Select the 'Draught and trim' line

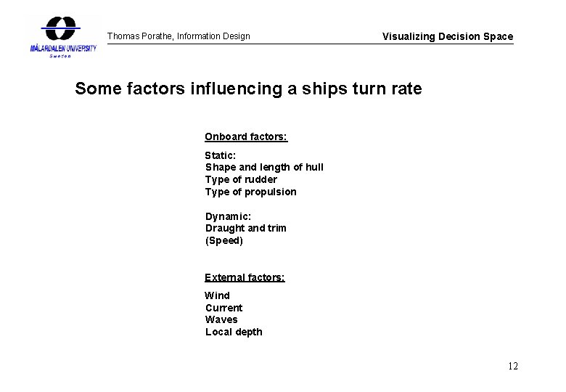[245, 228]
